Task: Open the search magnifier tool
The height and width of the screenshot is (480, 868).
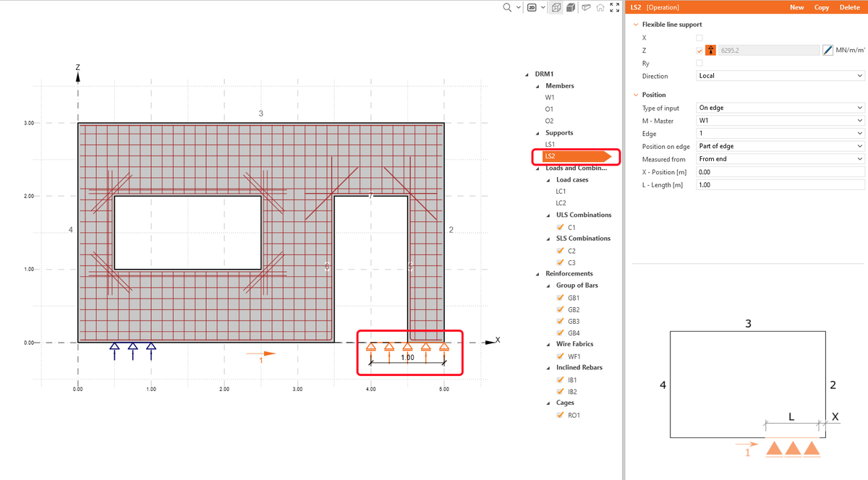Action: pos(506,8)
